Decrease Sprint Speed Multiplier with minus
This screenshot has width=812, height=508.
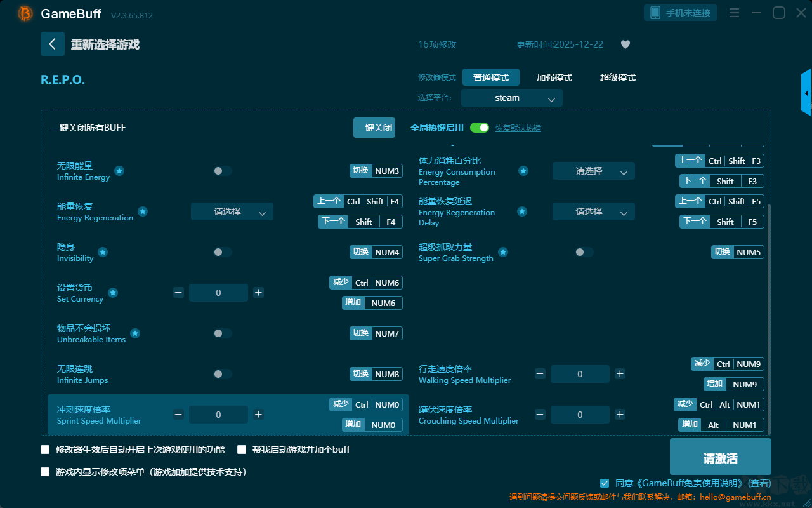tap(179, 415)
